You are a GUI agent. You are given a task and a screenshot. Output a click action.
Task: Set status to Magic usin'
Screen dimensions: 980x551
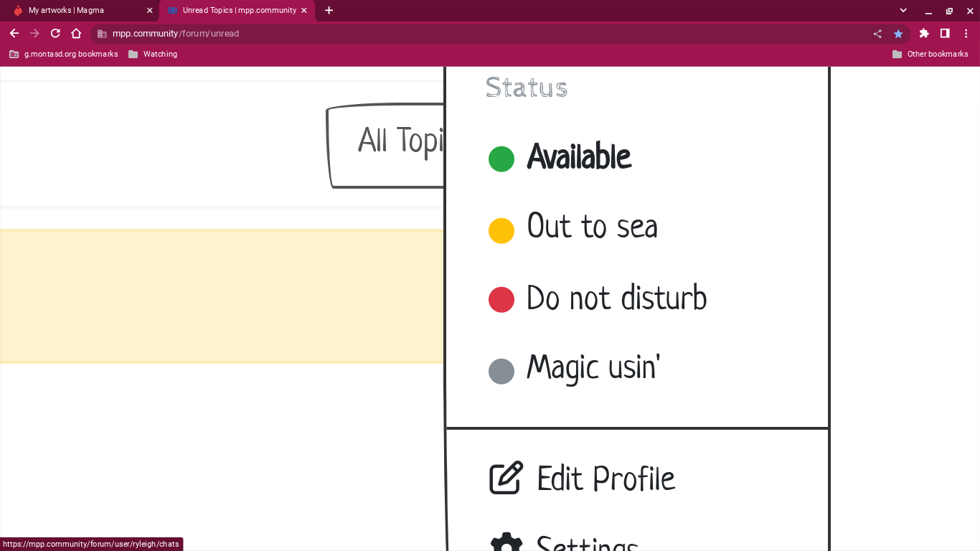(574, 369)
